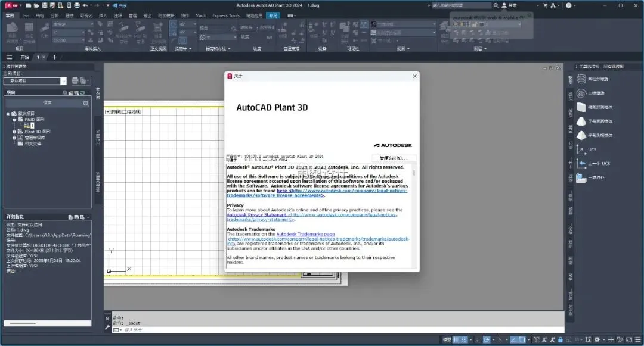644x346 pixels.
Task: Open the 常用 ribbon tab
Action: click(x=10, y=15)
